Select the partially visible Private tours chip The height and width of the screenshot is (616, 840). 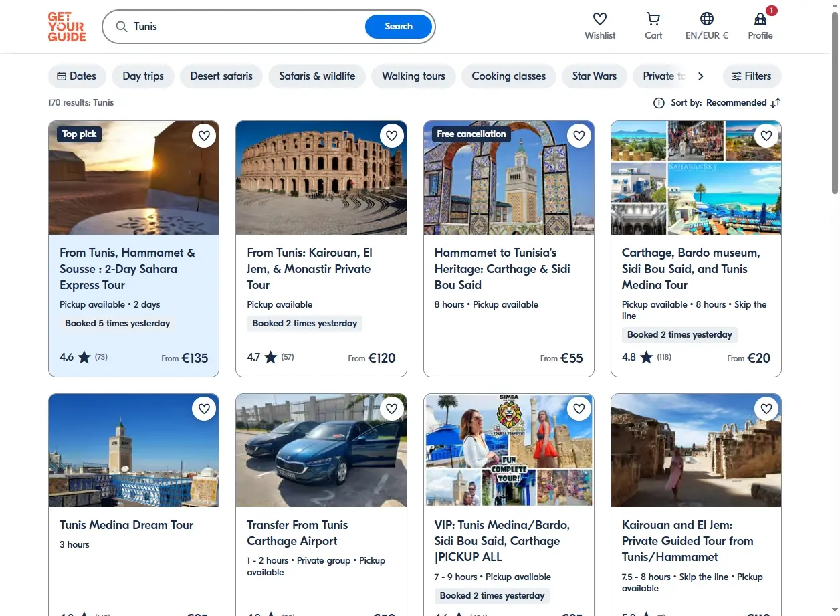pos(660,76)
